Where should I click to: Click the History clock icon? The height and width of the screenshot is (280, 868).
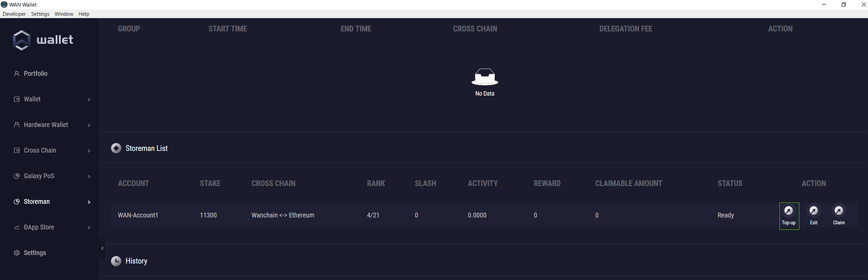click(116, 261)
